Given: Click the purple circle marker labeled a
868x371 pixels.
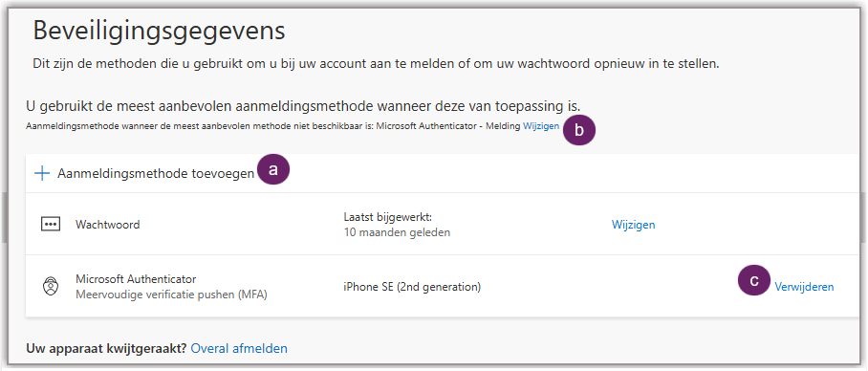Looking at the screenshot, I should (272, 170).
